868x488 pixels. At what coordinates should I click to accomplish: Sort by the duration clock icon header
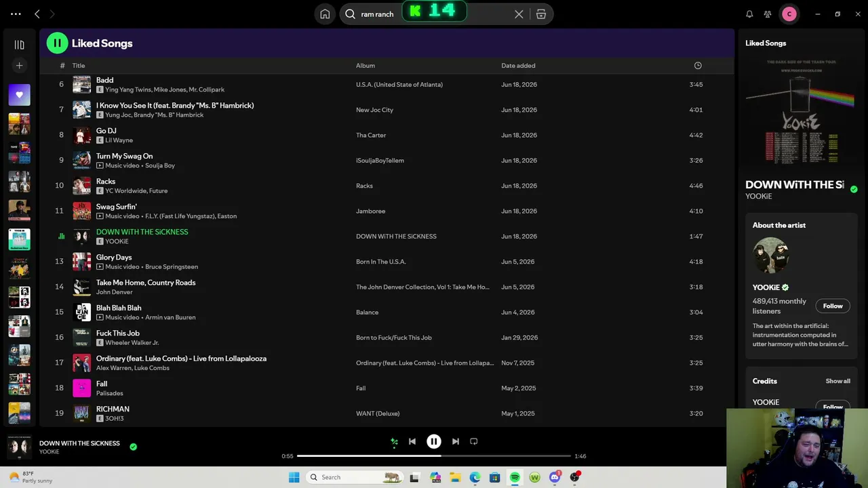pyautogui.click(x=698, y=66)
